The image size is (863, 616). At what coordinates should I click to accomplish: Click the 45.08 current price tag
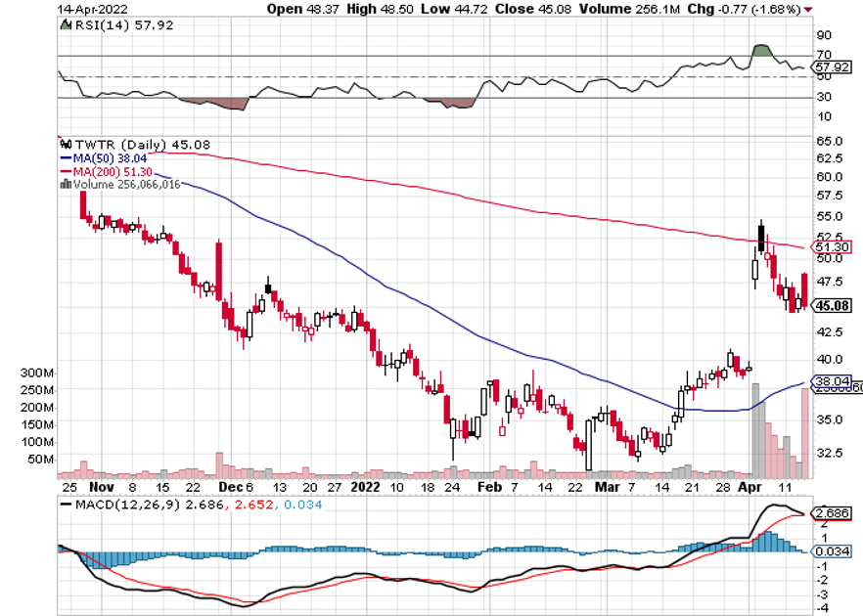tap(832, 305)
